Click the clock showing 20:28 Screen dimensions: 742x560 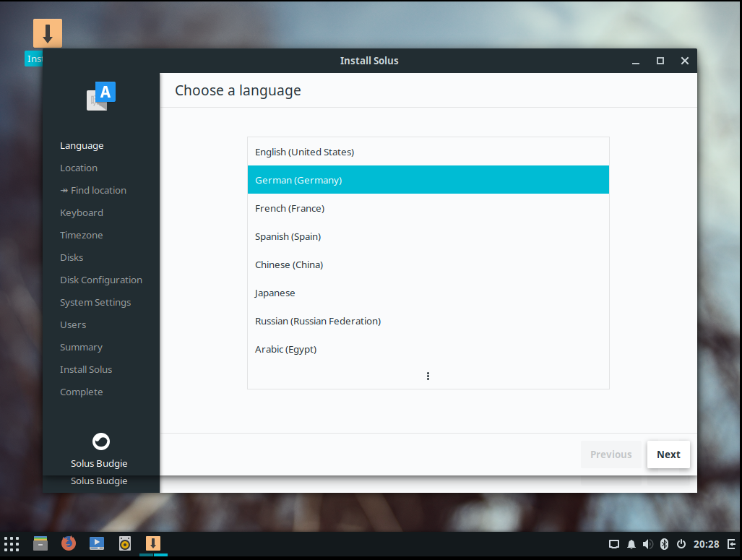pyautogui.click(x=706, y=544)
